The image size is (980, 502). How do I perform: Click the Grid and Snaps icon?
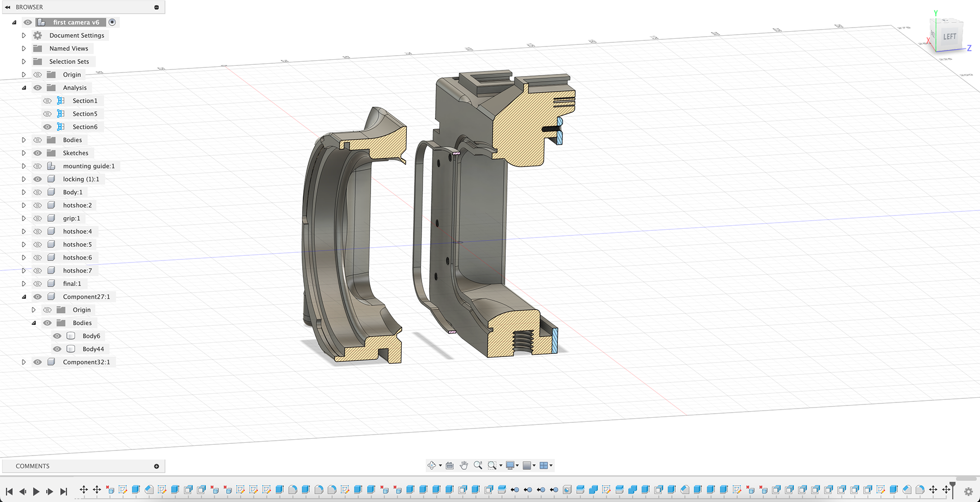pos(527,465)
